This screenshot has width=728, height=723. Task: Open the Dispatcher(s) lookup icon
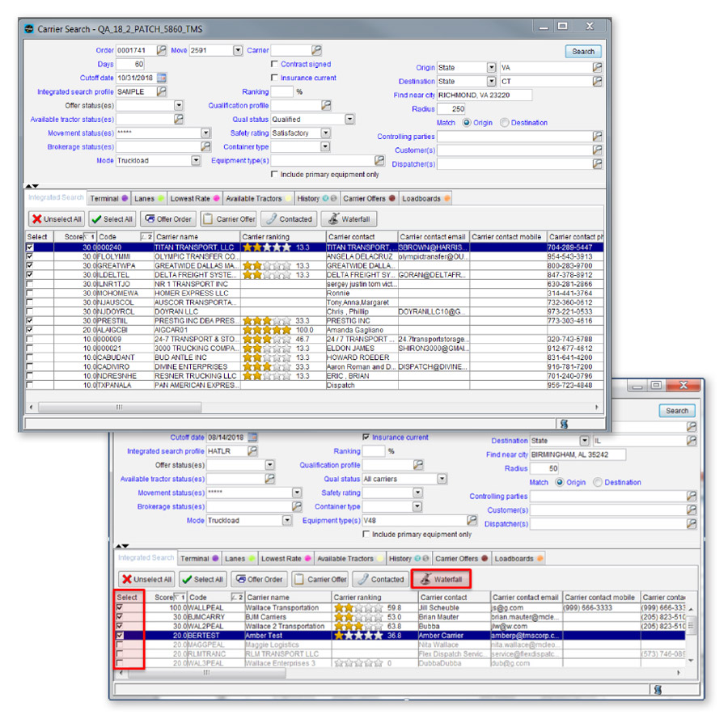pos(598,163)
